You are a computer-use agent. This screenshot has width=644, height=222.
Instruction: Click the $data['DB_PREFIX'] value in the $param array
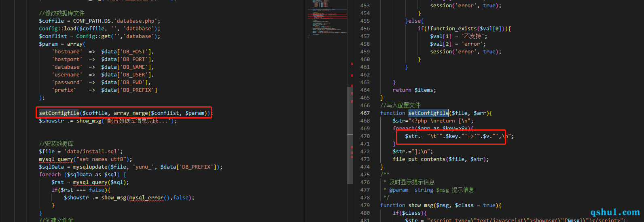tap(129, 90)
